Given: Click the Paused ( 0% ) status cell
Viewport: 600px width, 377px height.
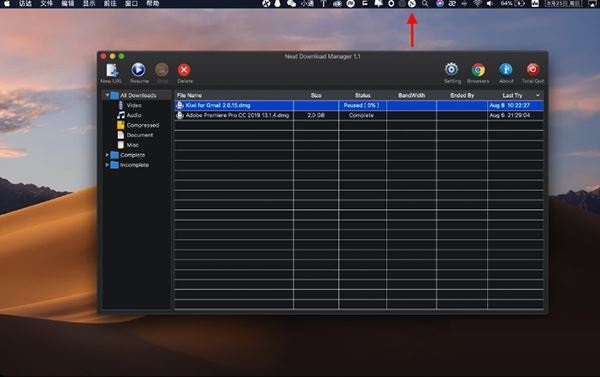Looking at the screenshot, I should [362, 105].
